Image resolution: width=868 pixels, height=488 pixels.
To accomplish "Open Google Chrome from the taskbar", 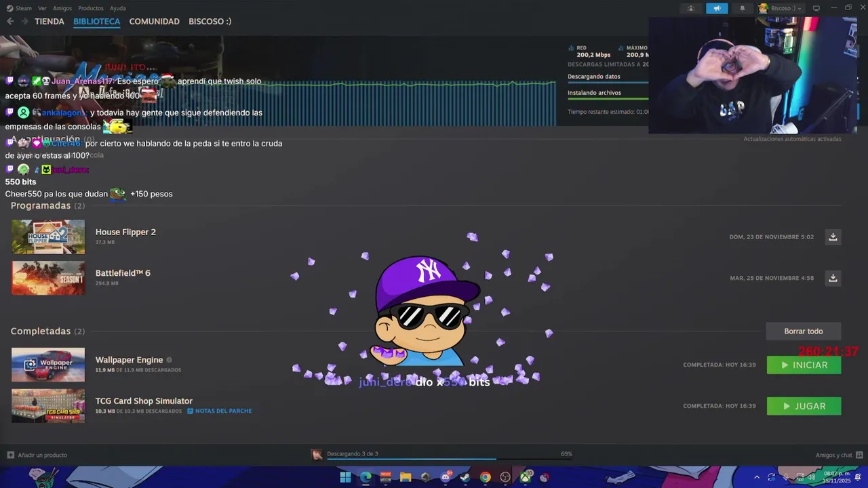I will [486, 477].
